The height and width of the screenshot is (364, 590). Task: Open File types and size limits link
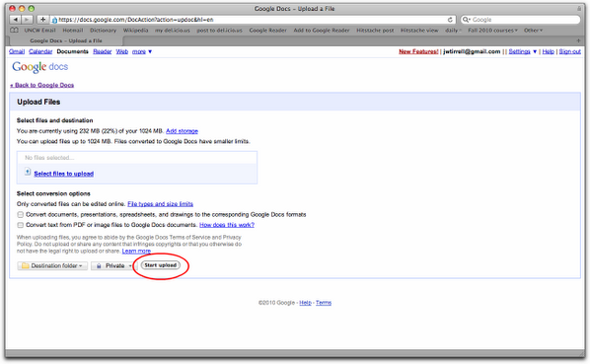click(160, 204)
